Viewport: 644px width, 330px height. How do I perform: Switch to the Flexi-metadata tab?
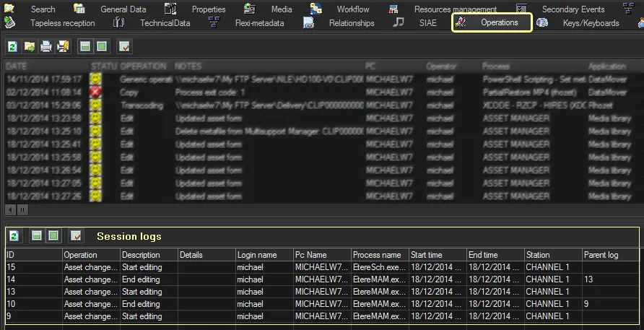click(x=259, y=22)
